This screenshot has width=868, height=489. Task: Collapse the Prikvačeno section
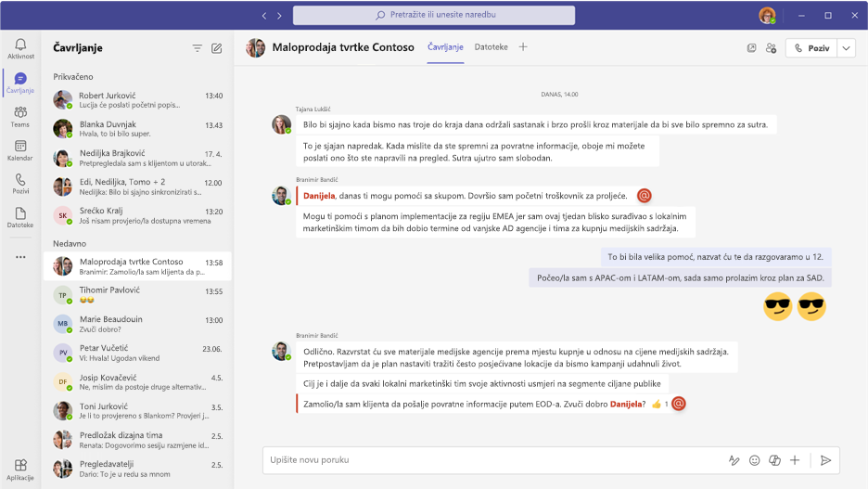coord(73,76)
